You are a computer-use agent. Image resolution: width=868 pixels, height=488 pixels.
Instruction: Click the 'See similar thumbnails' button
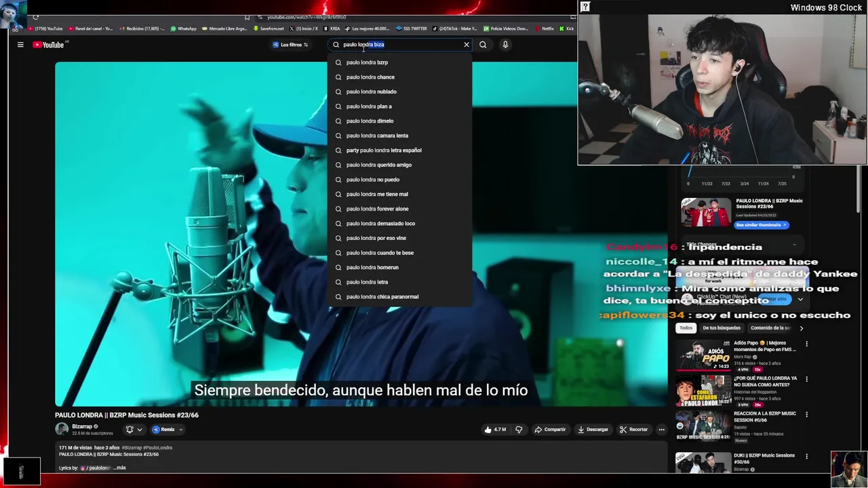pos(761,225)
